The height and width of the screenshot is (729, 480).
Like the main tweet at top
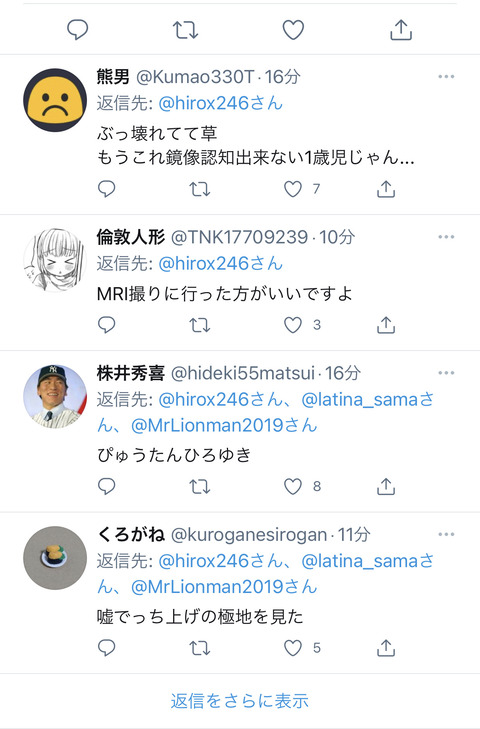pyautogui.click(x=293, y=30)
